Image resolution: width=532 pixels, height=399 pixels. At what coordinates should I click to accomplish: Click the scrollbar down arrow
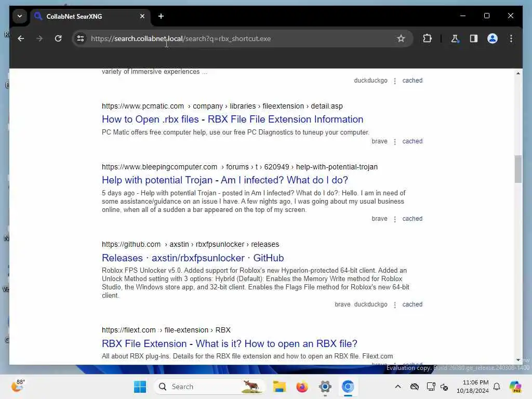pyautogui.click(x=518, y=360)
